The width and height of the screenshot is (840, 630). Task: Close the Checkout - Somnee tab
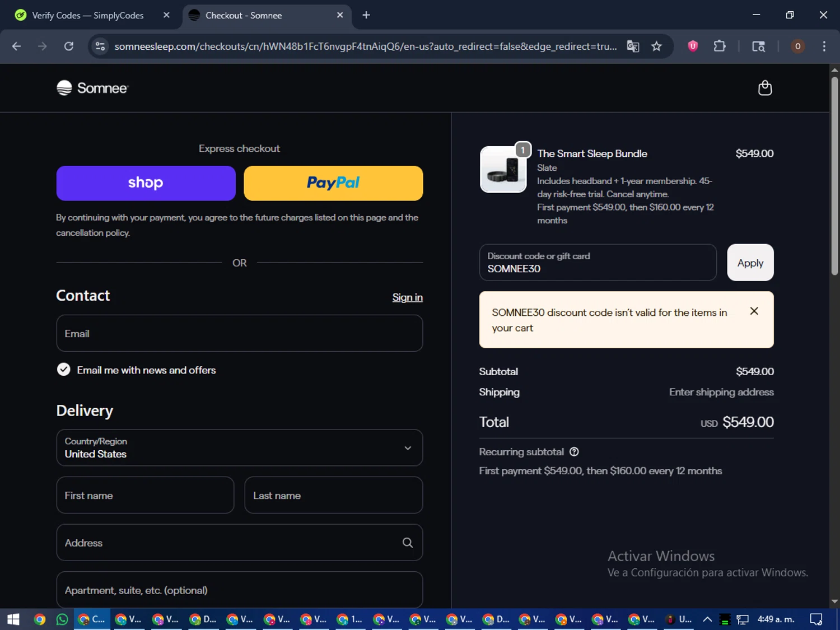click(x=340, y=15)
